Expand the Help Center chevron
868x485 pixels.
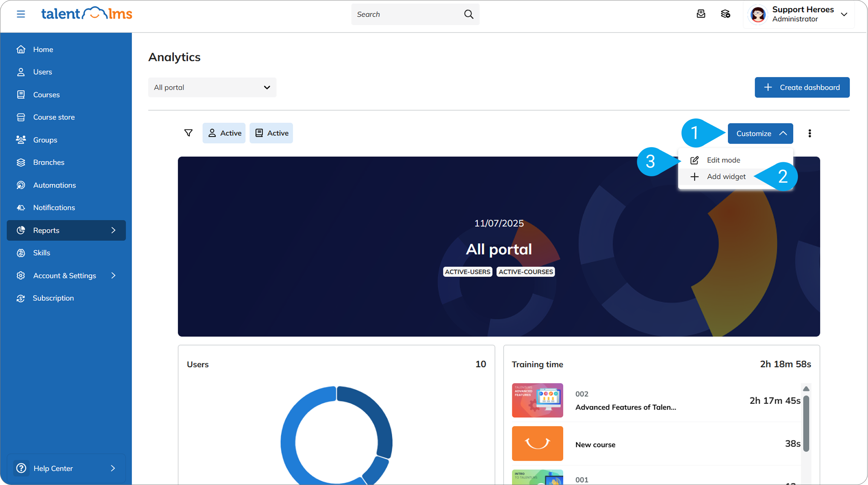coord(113,468)
